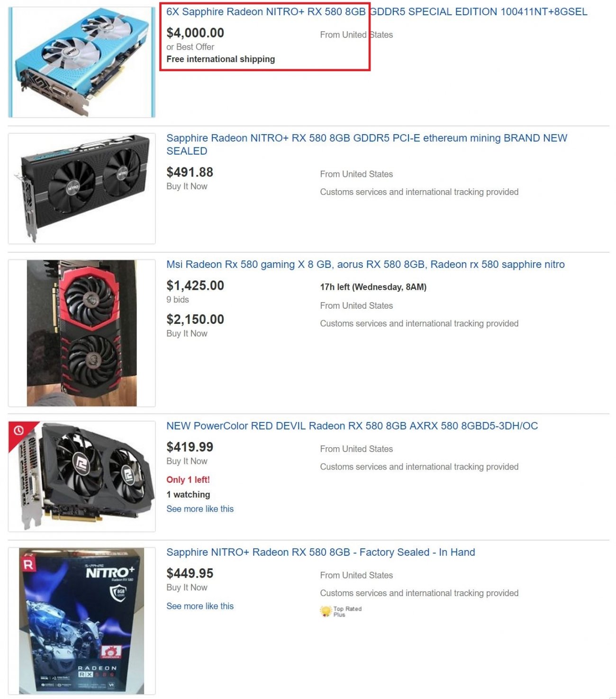Open the Msi Radeon Rx 580 gaming X listing
The width and height of the screenshot is (616, 699).
click(365, 265)
